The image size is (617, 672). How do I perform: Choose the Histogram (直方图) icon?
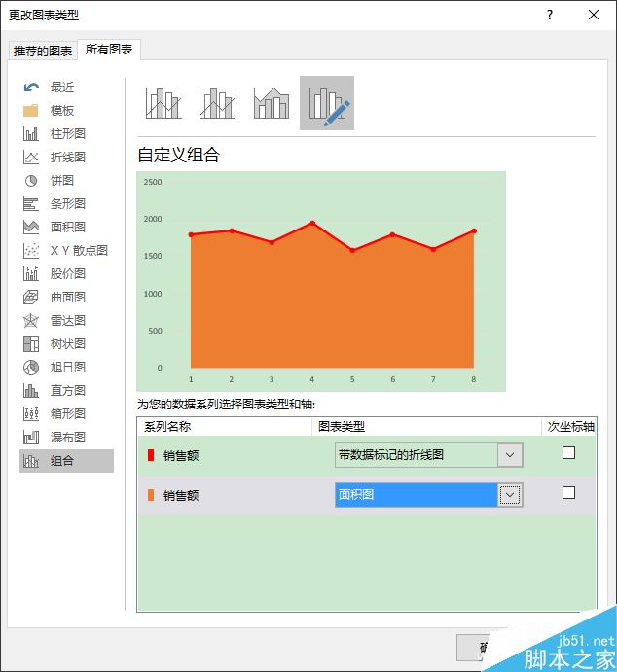[x=31, y=390]
